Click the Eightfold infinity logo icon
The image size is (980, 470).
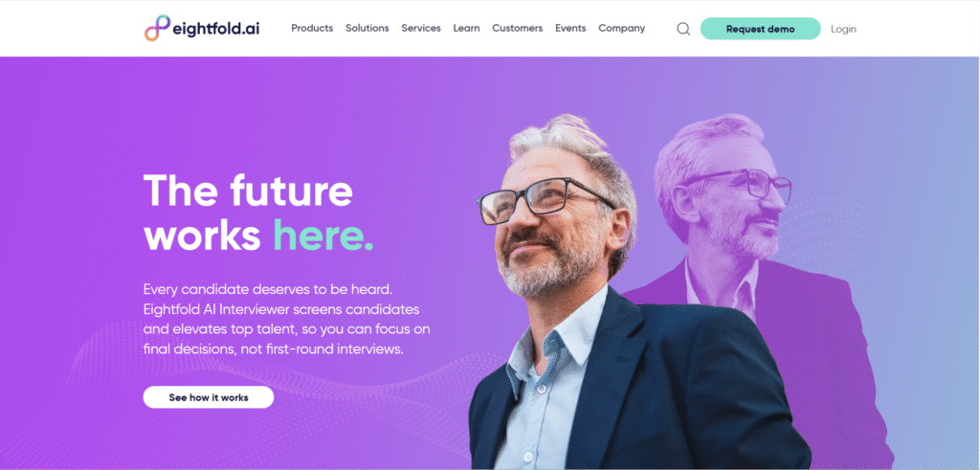[157, 28]
